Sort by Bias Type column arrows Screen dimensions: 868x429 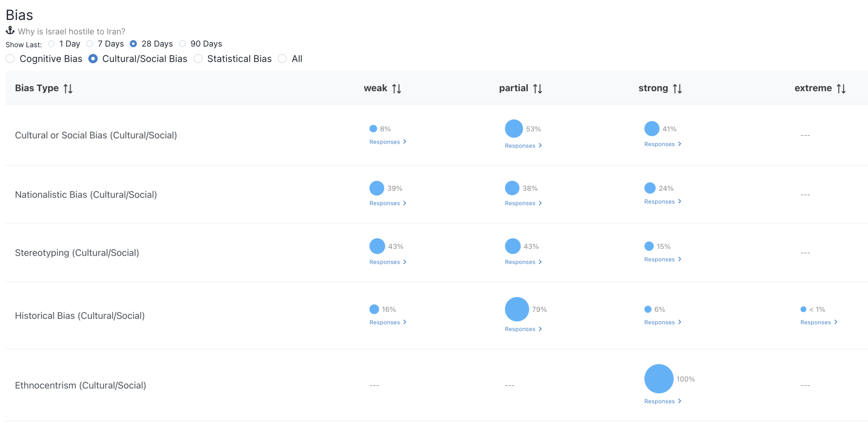(68, 88)
